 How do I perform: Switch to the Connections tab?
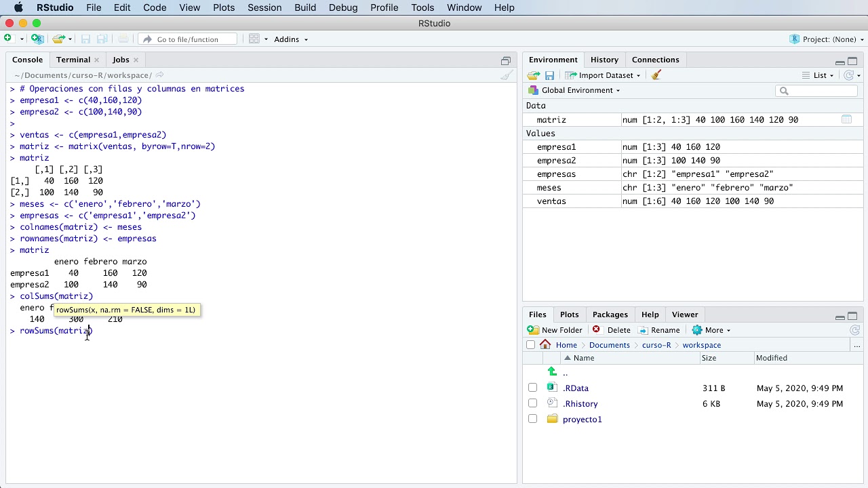coord(656,60)
